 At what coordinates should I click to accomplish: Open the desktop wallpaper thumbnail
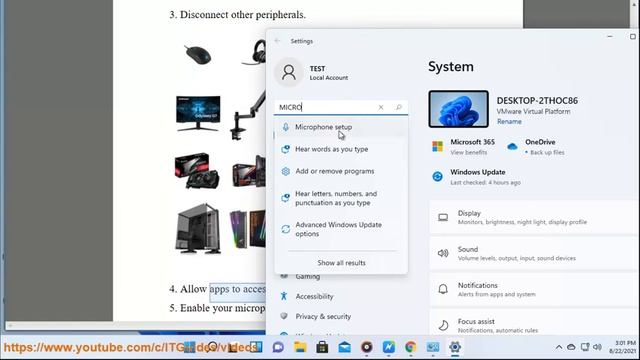point(458,109)
